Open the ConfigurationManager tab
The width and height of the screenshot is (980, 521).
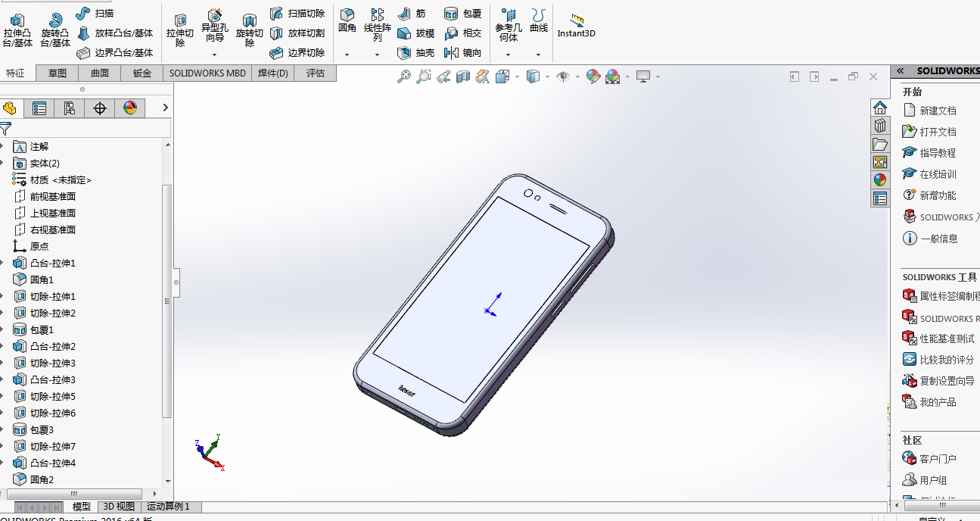tap(70, 108)
